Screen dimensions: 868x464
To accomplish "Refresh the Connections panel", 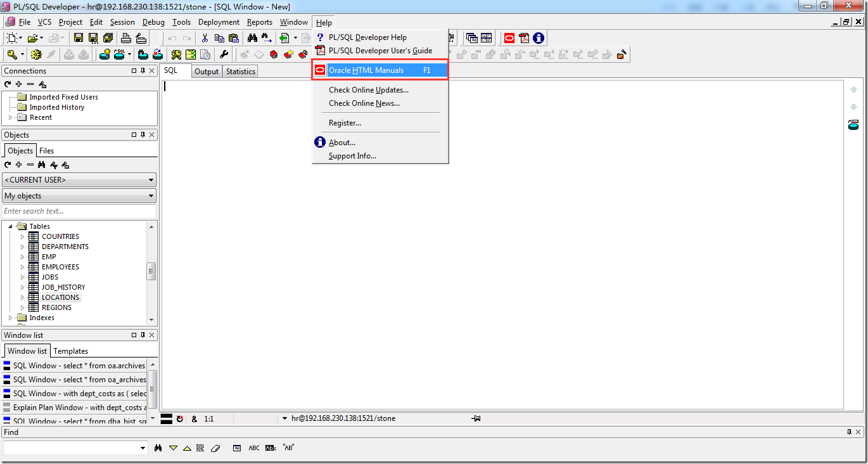I will 8,84.
